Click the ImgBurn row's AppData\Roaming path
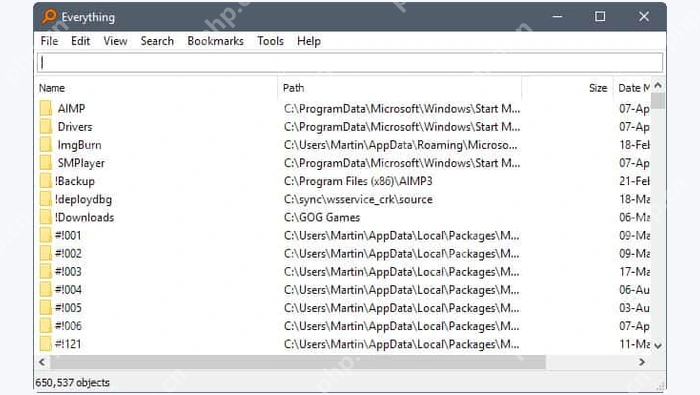Screen dimensions: 700x395 tap(401, 145)
